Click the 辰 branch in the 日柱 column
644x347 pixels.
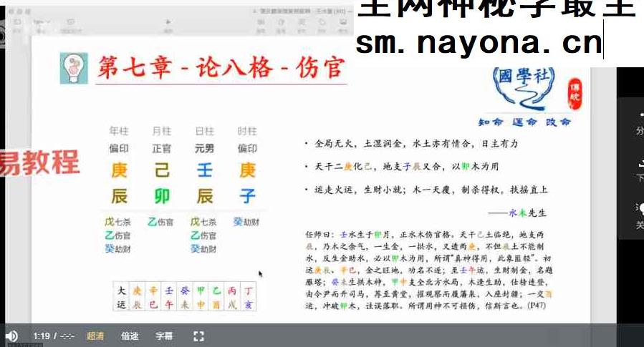(x=205, y=196)
